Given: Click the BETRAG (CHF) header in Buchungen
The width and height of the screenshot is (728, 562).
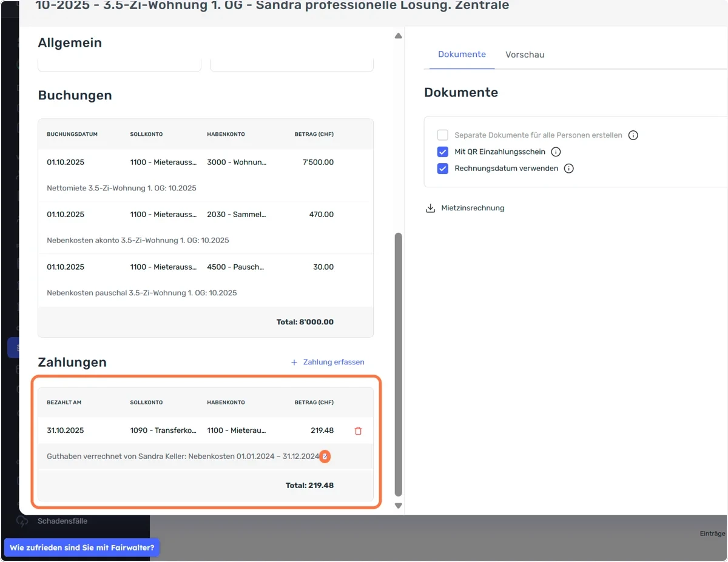Looking at the screenshot, I should [314, 135].
